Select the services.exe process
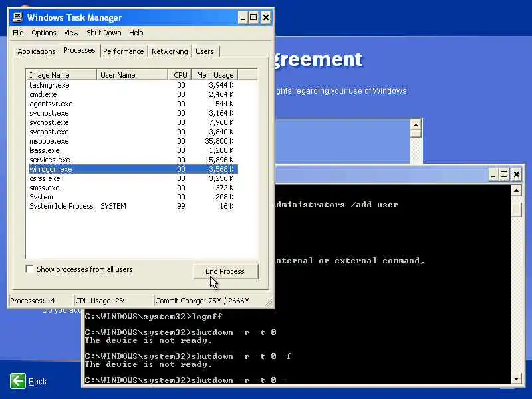This screenshot has width=532, height=399. (x=133, y=160)
